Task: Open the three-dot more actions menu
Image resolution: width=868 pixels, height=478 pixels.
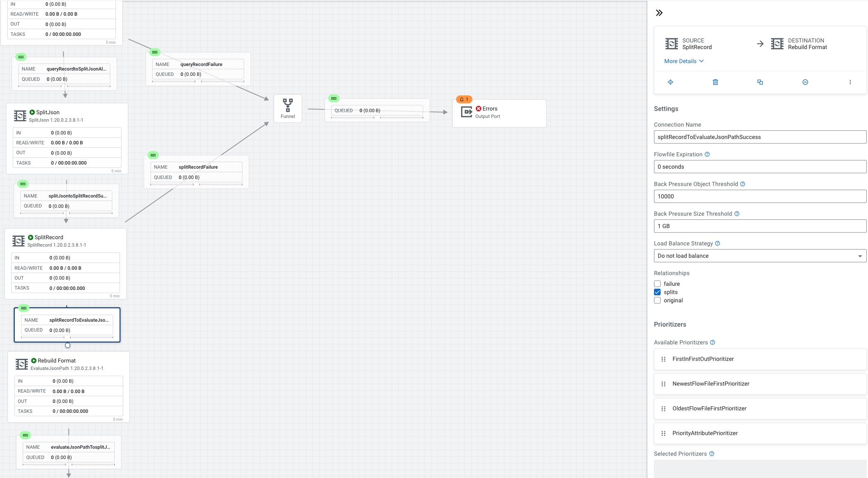Action: 850,82
